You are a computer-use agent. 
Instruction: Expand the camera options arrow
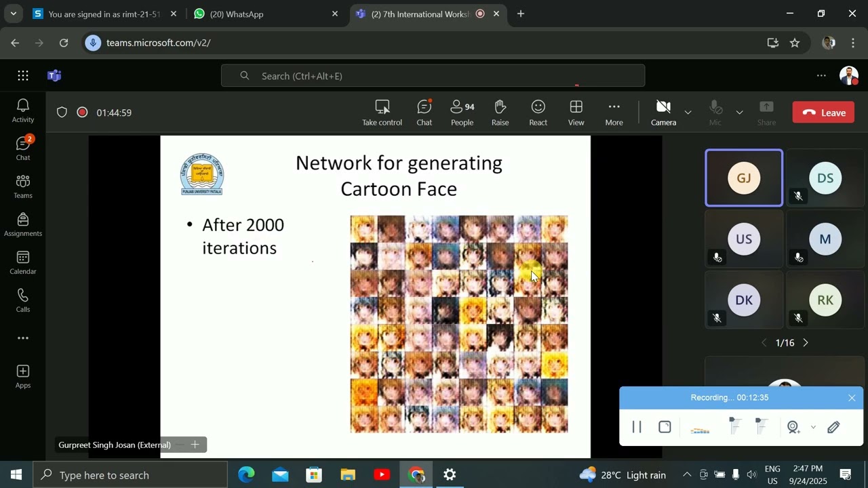[x=688, y=113]
